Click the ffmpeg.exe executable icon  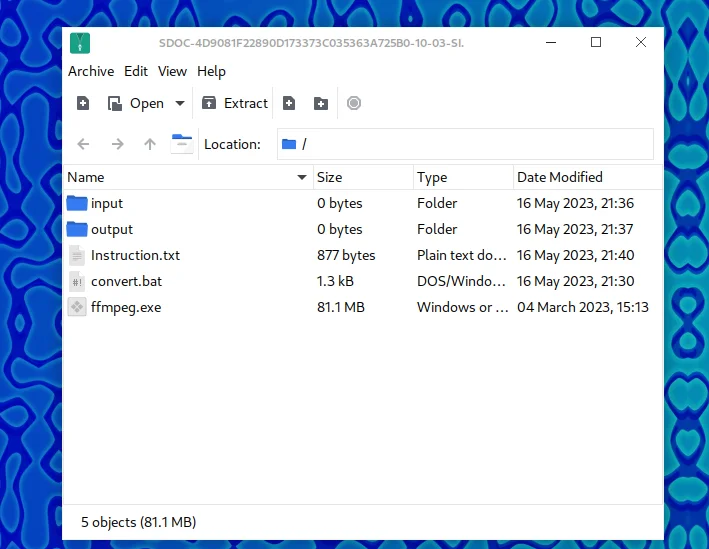(77, 308)
